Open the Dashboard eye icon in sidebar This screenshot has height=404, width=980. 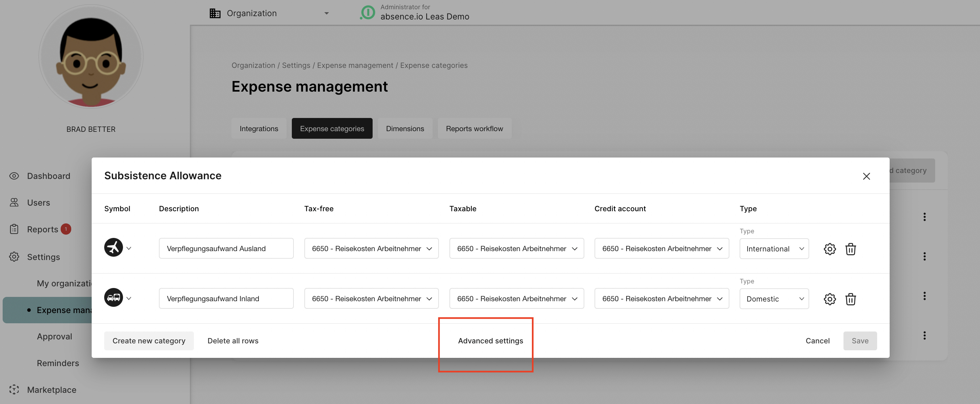pyautogui.click(x=14, y=176)
